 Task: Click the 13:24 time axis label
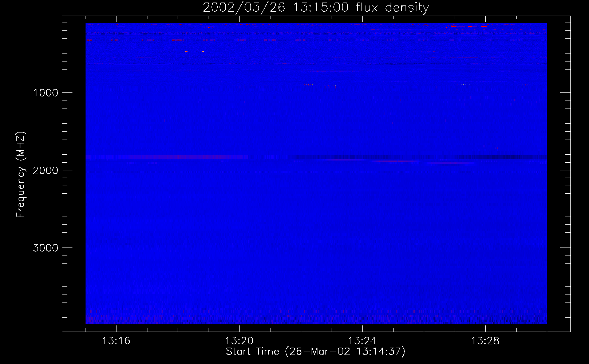362,341
